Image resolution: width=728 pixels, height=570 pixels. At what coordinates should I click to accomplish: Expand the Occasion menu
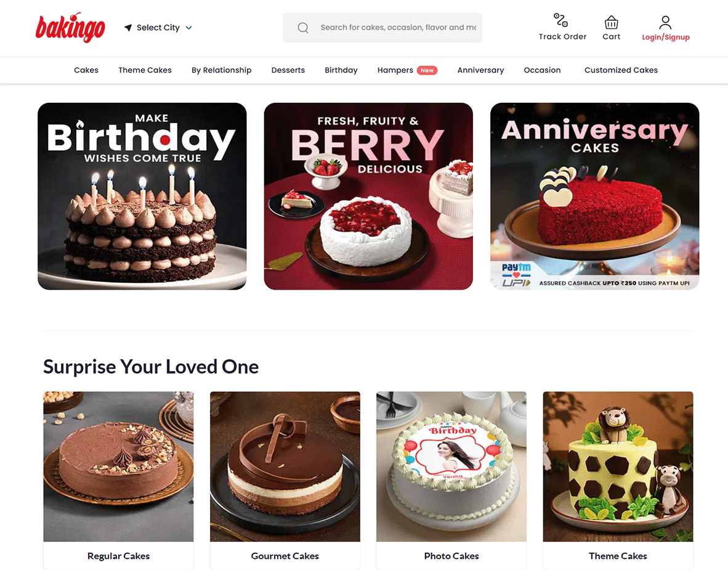542,70
